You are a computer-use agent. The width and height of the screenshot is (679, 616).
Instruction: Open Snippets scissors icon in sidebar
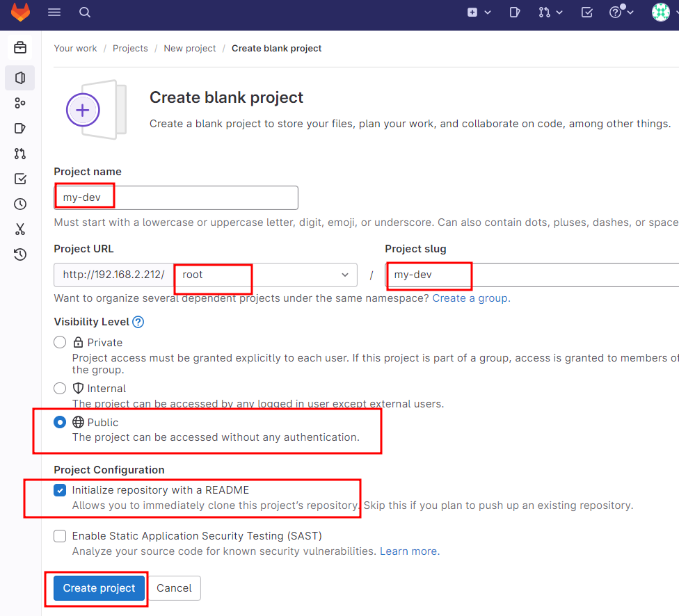20,229
